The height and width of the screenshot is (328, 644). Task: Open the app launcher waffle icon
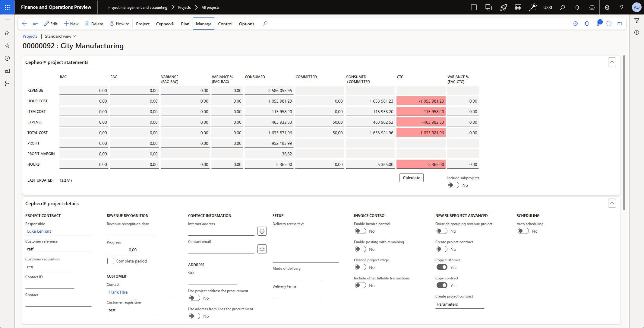[7, 7]
